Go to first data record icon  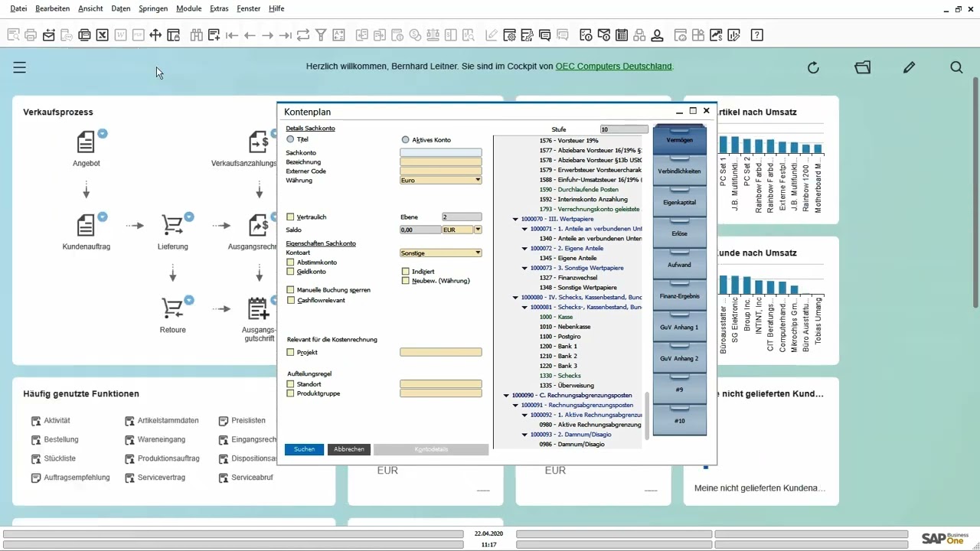[232, 35]
